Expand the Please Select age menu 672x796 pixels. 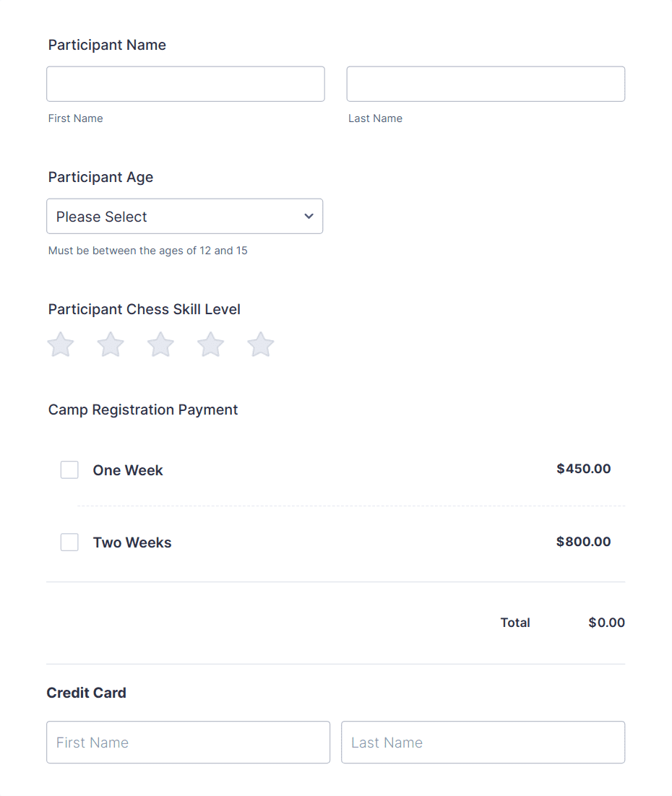coord(184,216)
